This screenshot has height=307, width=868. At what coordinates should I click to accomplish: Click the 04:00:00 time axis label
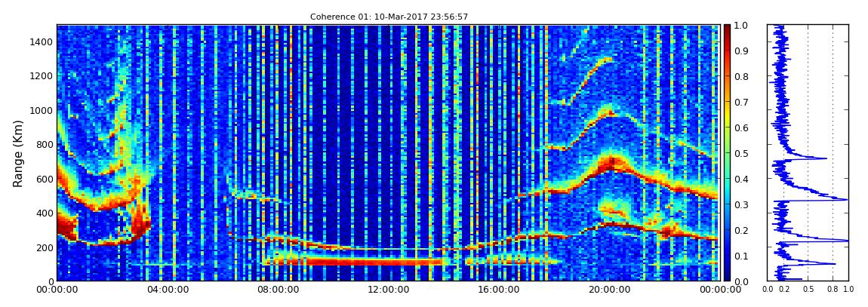click(166, 290)
